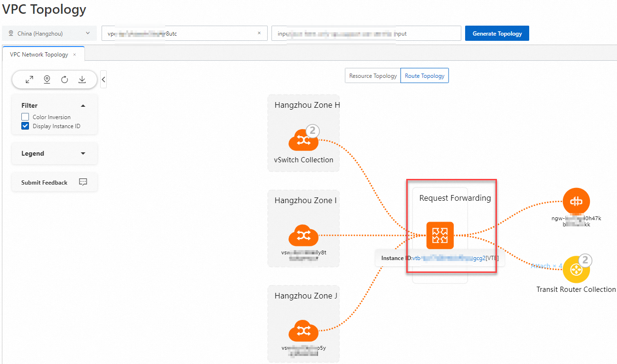Click the second blurred input field
The image size is (617, 364).
point(366,34)
